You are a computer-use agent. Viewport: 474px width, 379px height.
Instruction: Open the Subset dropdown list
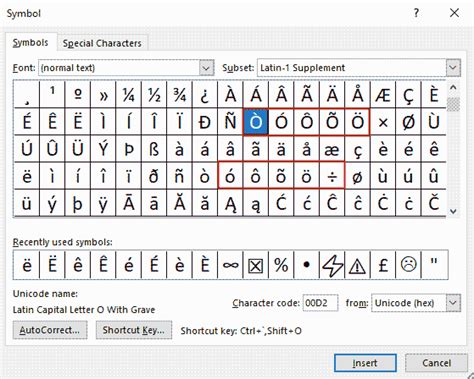[x=453, y=68]
